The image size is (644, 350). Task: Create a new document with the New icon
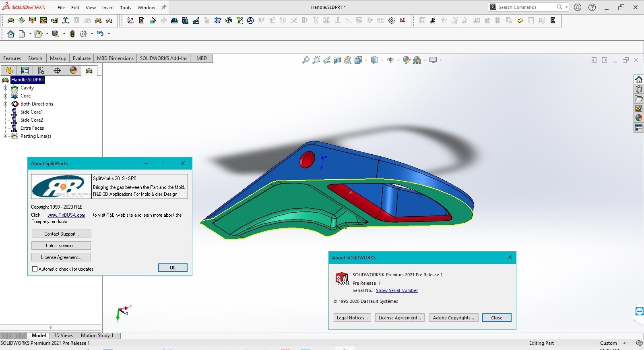(22, 34)
